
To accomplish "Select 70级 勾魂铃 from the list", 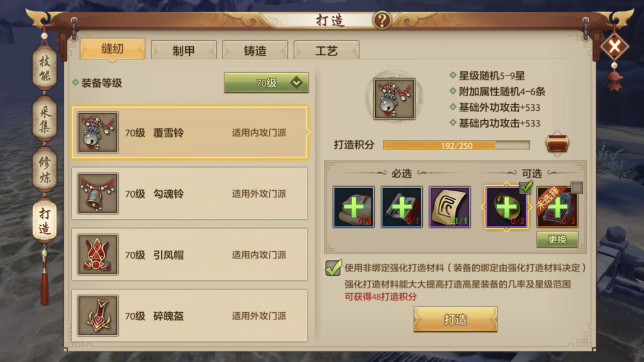I will pyautogui.click(x=189, y=194).
